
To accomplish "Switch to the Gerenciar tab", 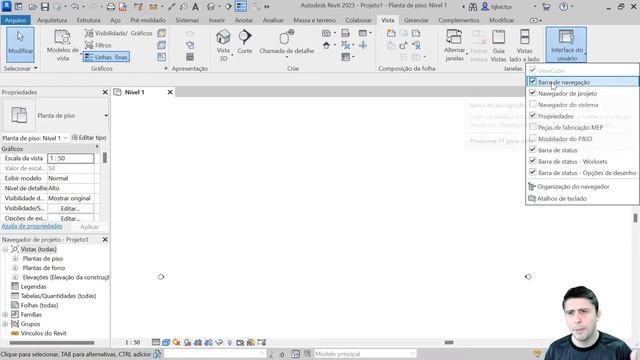I will [416, 20].
